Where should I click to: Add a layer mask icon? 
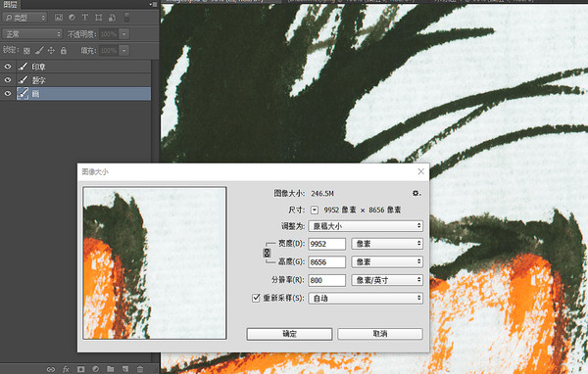point(80,369)
